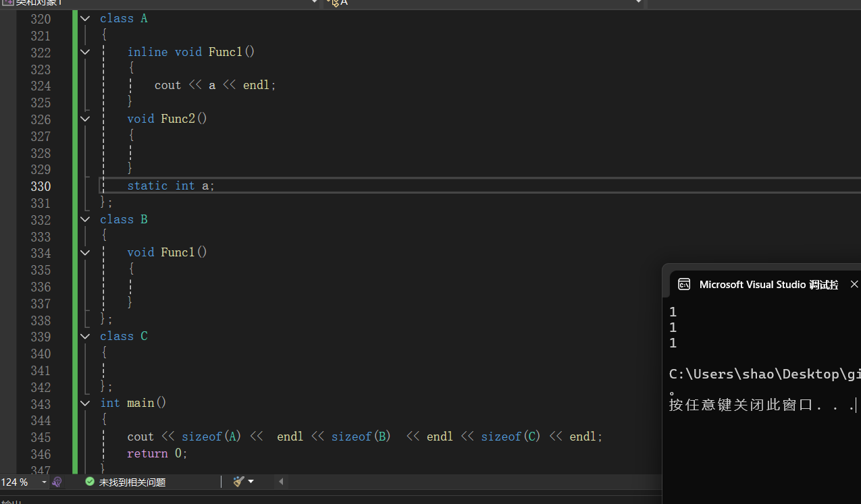Collapse the class B fold chevron
This screenshot has height=504, width=861.
coord(85,219)
